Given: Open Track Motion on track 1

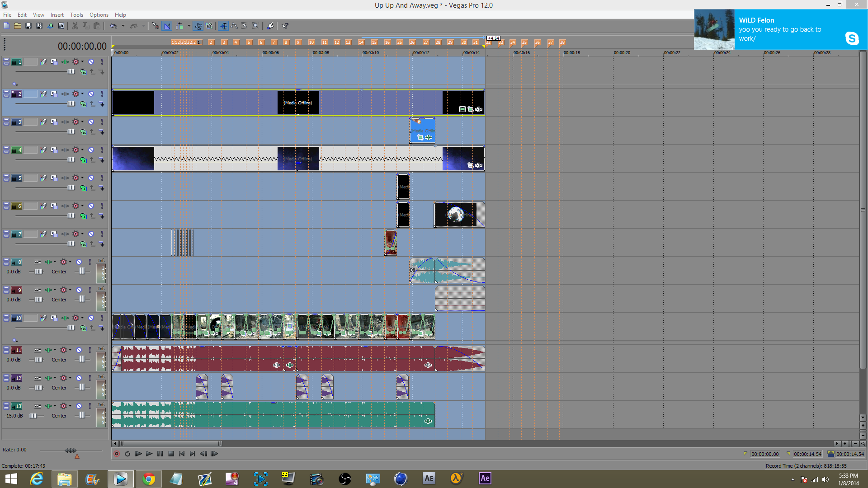Looking at the screenshot, I should click(54, 62).
